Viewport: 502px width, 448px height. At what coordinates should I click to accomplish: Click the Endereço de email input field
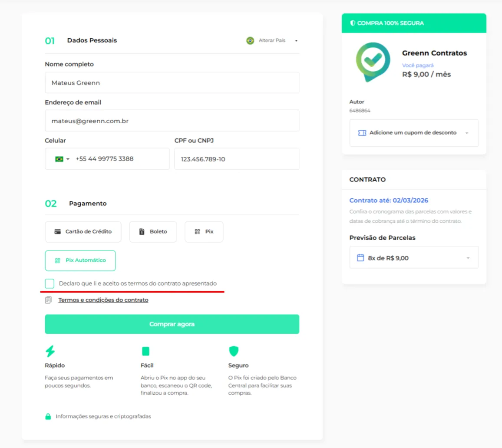tap(172, 121)
